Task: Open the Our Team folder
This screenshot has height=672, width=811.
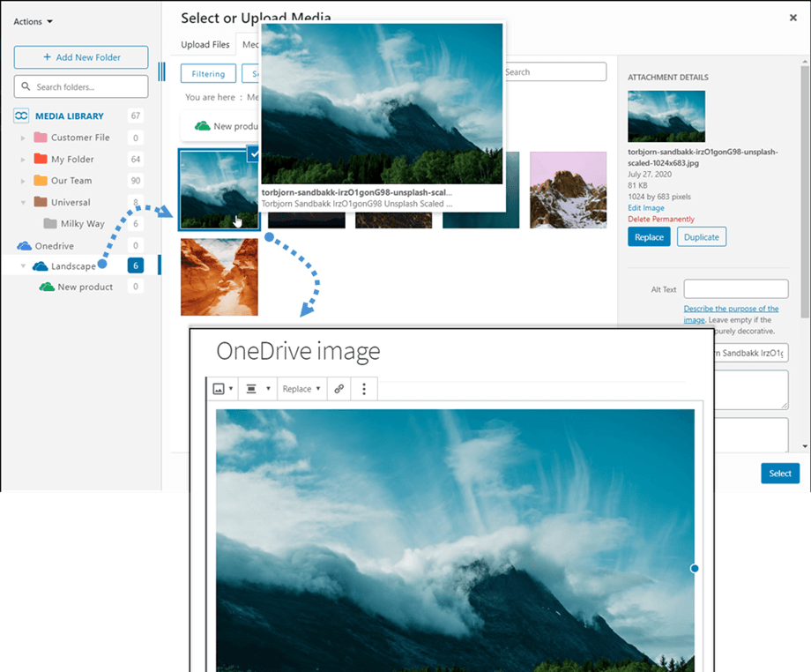Action: pyautogui.click(x=71, y=181)
